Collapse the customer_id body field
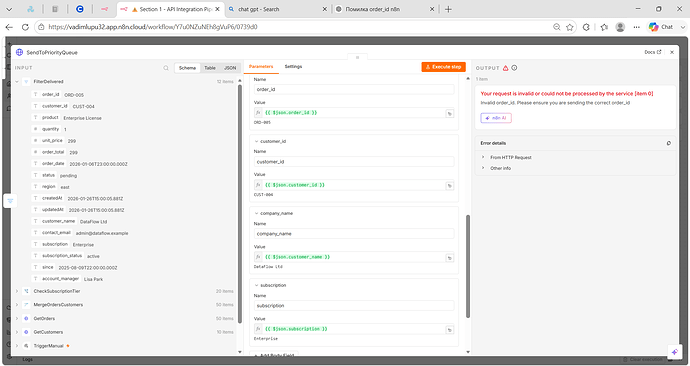The width and height of the screenshot is (690, 366). click(257, 142)
